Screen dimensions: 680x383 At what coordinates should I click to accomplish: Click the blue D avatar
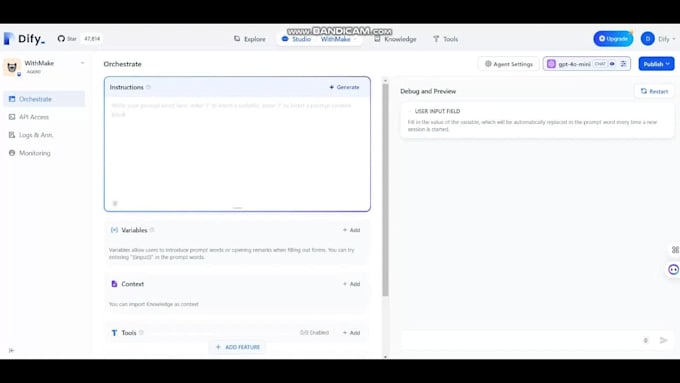[x=647, y=39]
